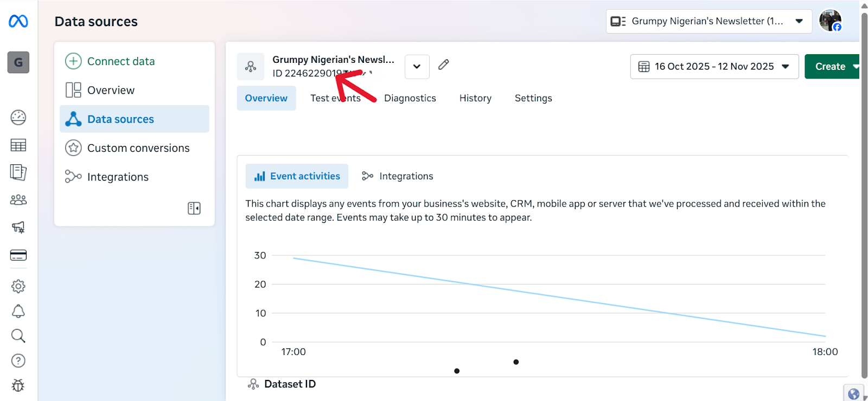Collapse the navigation panel icon

click(194, 208)
